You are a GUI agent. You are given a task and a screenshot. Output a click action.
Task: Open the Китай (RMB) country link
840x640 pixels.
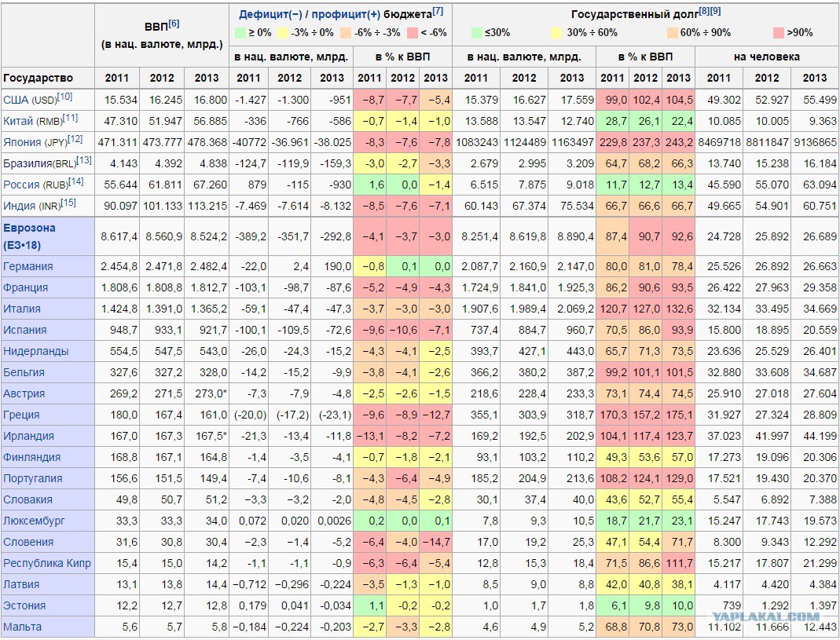[18, 122]
